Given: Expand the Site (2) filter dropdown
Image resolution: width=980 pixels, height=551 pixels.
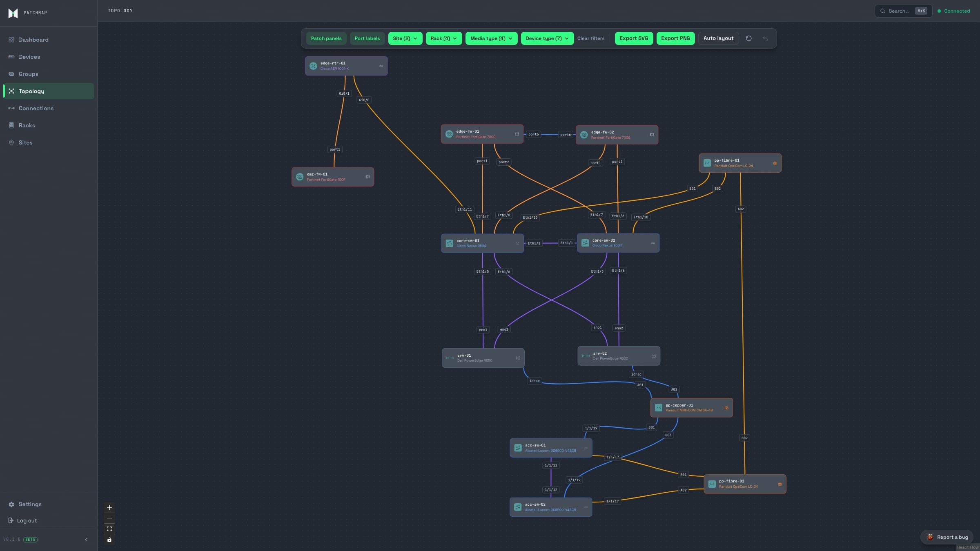Looking at the screenshot, I should click(x=405, y=38).
